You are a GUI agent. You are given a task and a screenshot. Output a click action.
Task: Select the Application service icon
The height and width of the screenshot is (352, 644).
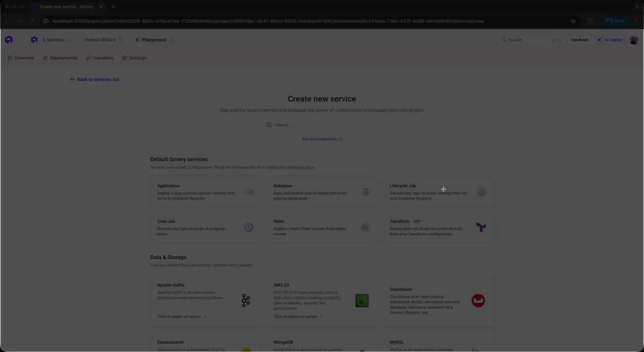tap(249, 192)
